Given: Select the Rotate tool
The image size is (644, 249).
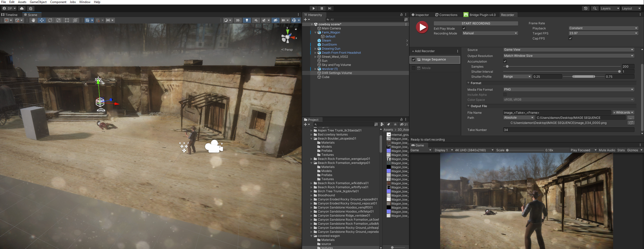Looking at the screenshot, I should click(50, 20).
